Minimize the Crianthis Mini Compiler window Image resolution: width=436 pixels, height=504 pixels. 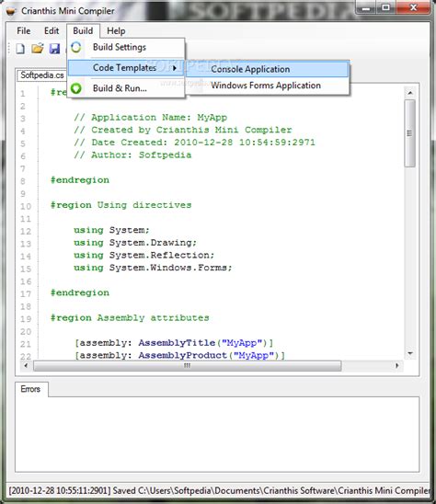[366, 7]
